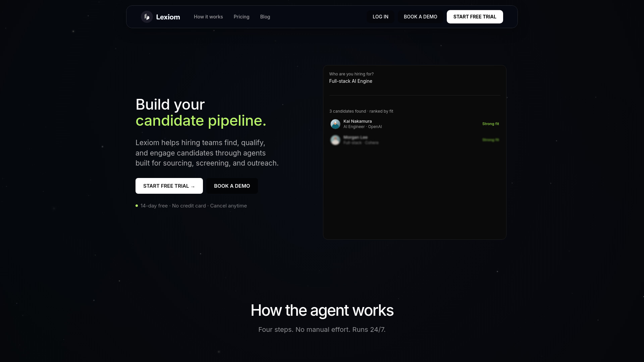This screenshot has height=362, width=644.
Task: Click Kai Nakamura's Strong fit label
Action: point(490,124)
